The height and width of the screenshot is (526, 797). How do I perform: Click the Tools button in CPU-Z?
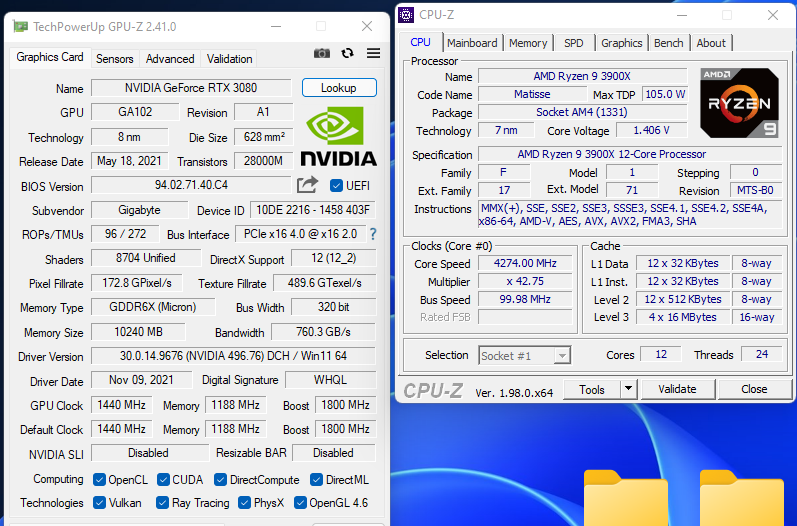pyautogui.click(x=592, y=389)
